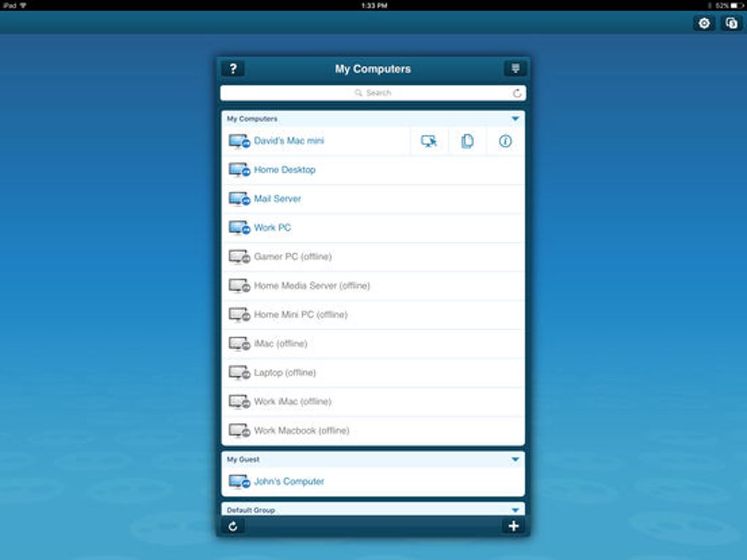Image resolution: width=747 pixels, height=560 pixels.
Task: Click the offline Gamer PC entry
Action: pyautogui.click(x=373, y=257)
